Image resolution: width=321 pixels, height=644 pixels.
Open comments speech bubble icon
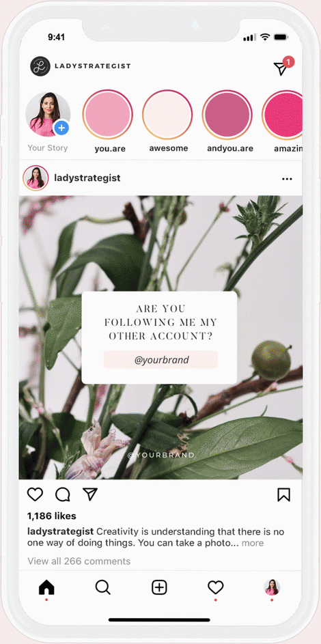(62, 494)
